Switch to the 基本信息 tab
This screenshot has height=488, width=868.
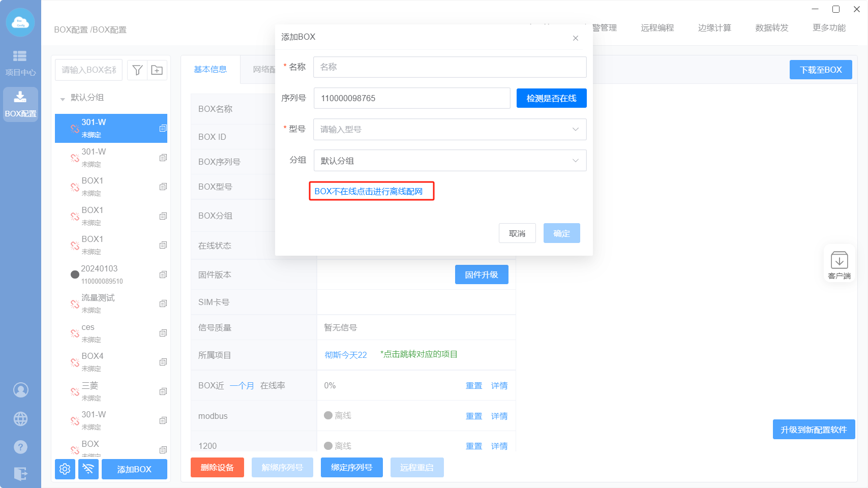[x=210, y=70]
